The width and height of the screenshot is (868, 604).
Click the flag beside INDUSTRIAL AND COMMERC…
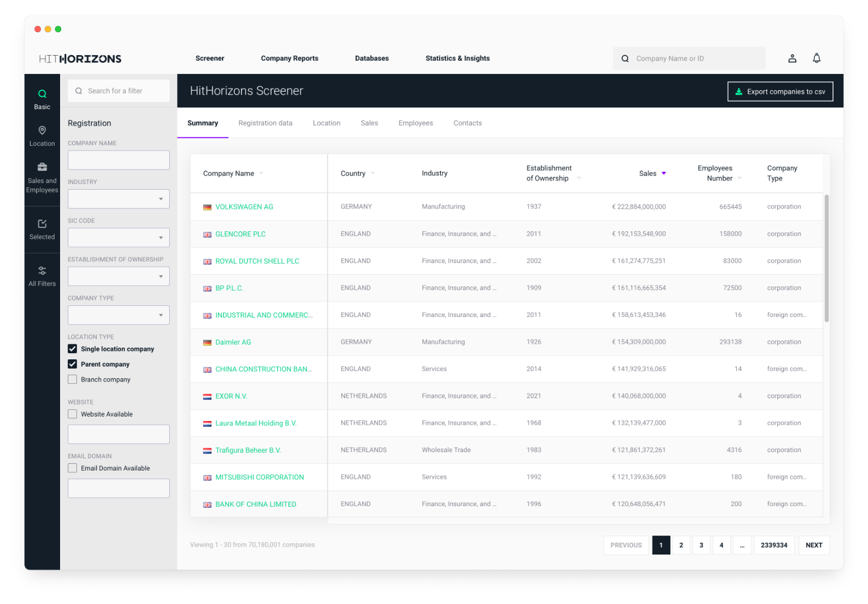click(207, 315)
